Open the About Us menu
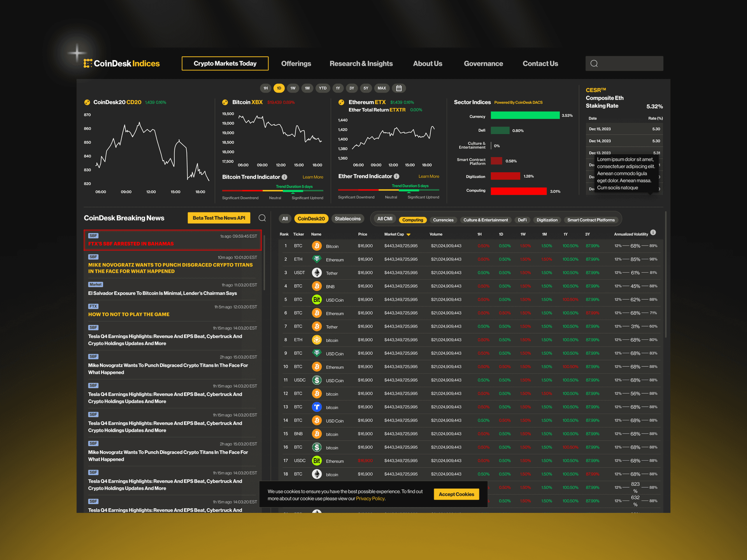 [428, 63]
